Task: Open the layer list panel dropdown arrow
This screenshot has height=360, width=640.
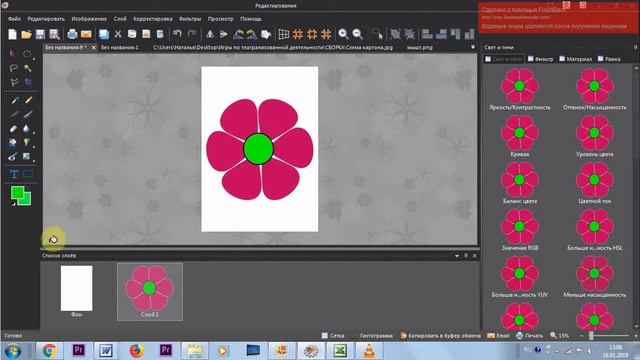Action: click(457, 256)
